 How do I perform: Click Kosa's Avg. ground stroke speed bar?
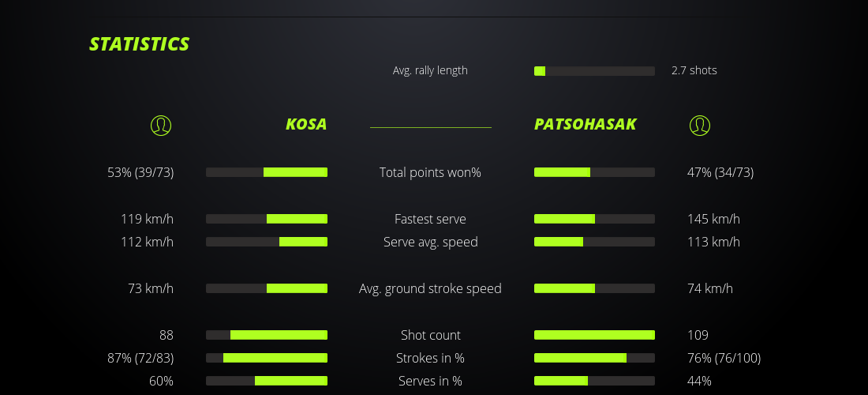[x=267, y=288]
